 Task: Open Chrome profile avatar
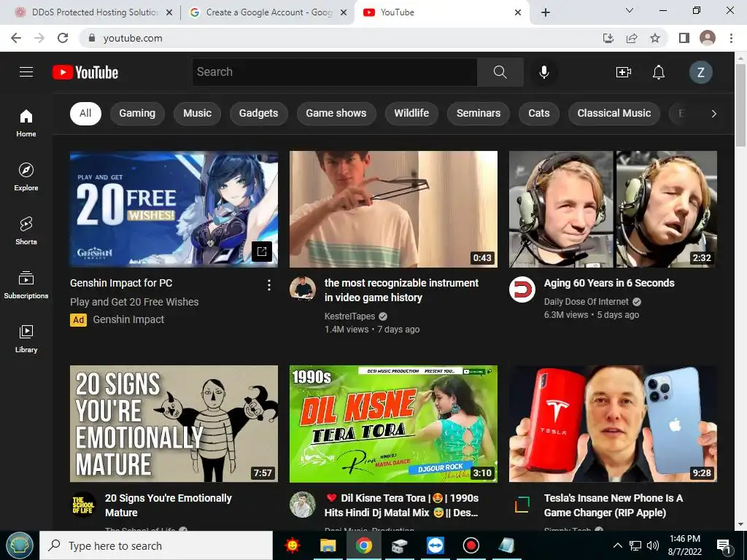click(x=708, y=38)
